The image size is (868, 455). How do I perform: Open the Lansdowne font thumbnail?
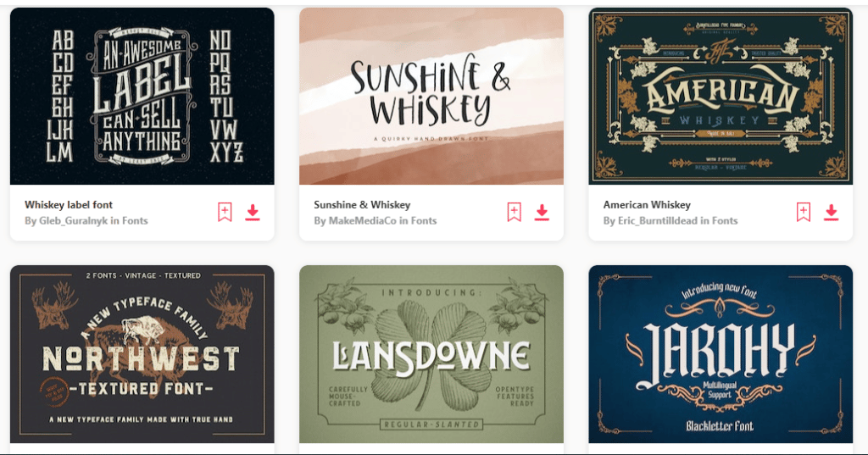pyautogui.click(x=431, y=354)
